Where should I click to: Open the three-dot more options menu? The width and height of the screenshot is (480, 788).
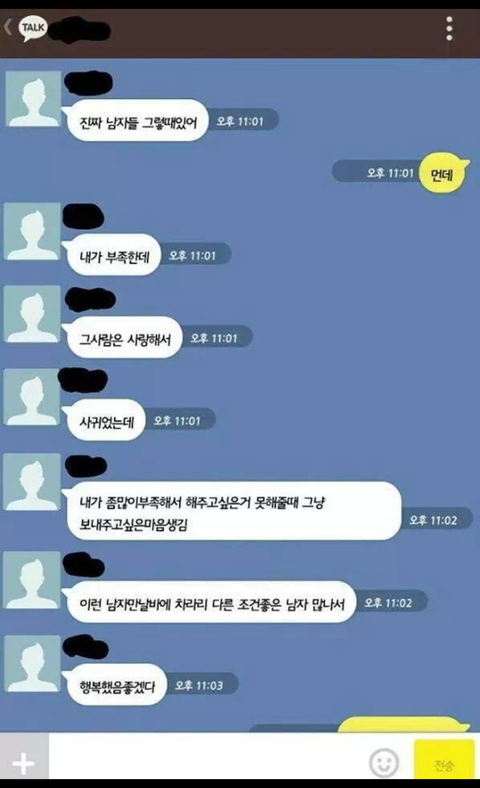(x=449, y=29)
